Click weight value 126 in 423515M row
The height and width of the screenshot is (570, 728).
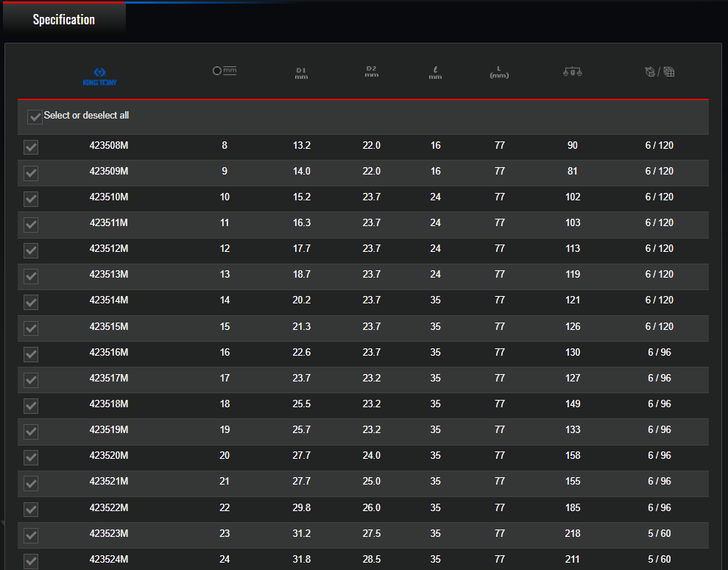point(573,326)
